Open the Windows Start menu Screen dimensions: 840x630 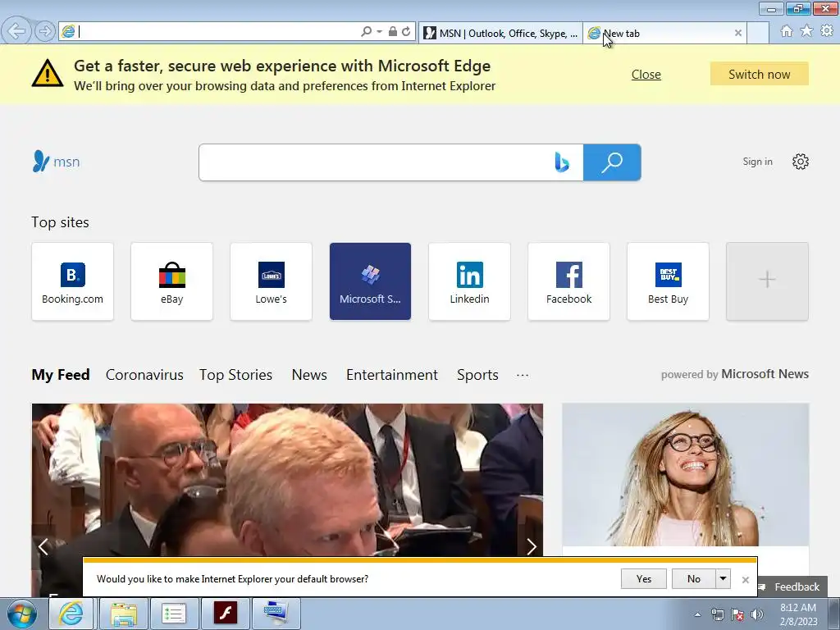tap(21, 614)
